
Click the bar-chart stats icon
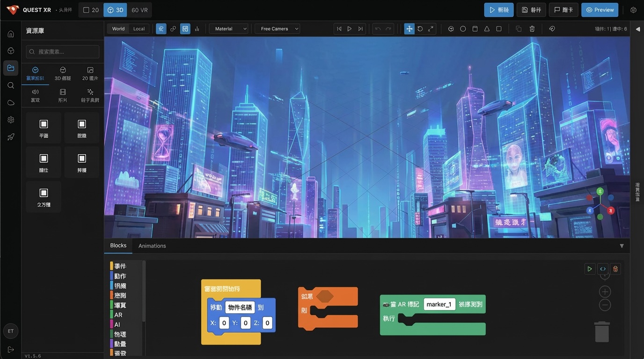[x=197, y=29]
